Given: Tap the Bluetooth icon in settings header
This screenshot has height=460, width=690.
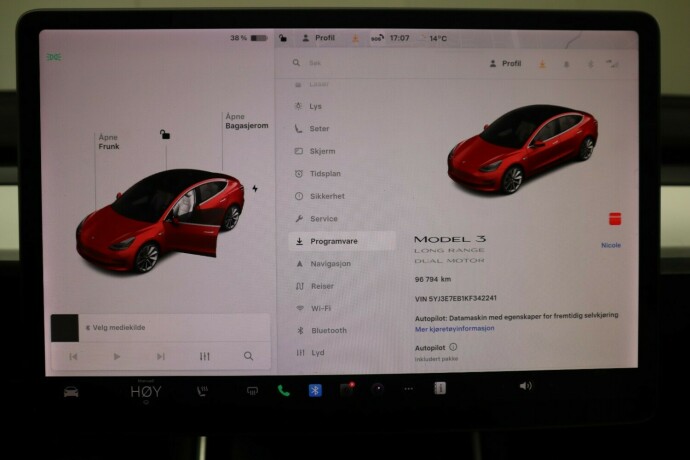Looking at the screenshot, I should click(590, 65).
